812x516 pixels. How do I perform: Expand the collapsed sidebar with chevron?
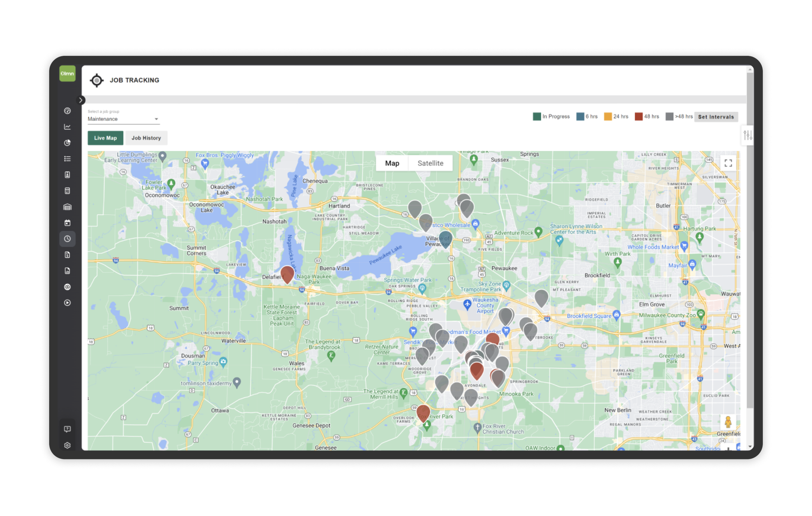81,100
